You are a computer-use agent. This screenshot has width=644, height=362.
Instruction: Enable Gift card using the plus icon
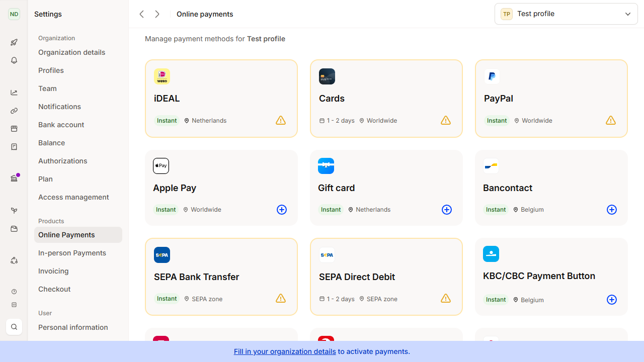point(447,210)
